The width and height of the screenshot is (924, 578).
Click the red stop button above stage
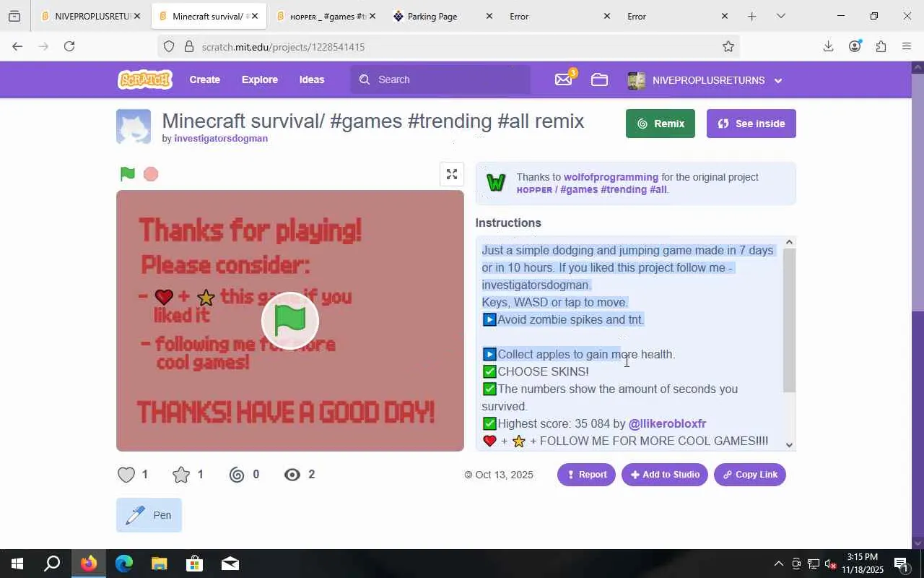click(151, 174)
